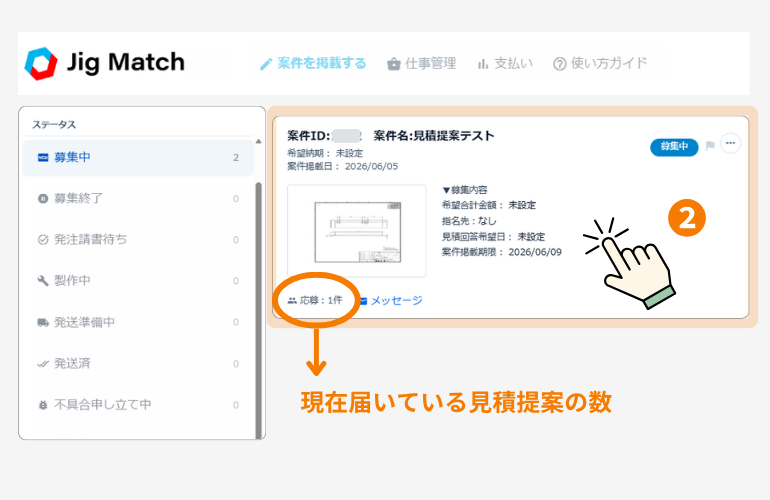The image size is (770, 500).
Task: Open the メッセージ link
Action: point(396,301)
